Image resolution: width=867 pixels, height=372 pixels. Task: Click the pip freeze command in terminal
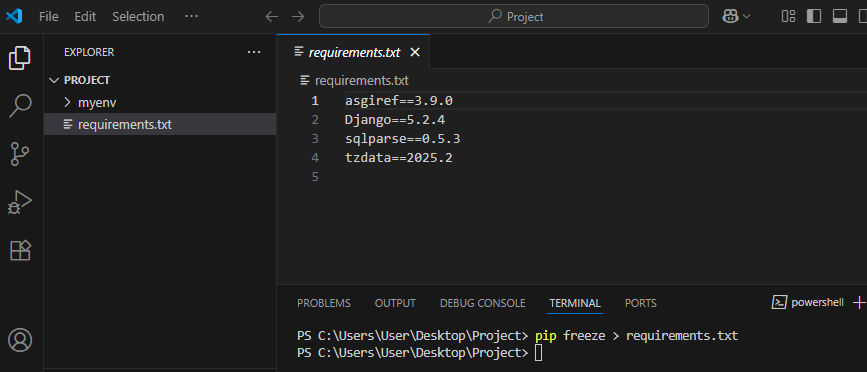pyautogui.click(x=636, y=336)
